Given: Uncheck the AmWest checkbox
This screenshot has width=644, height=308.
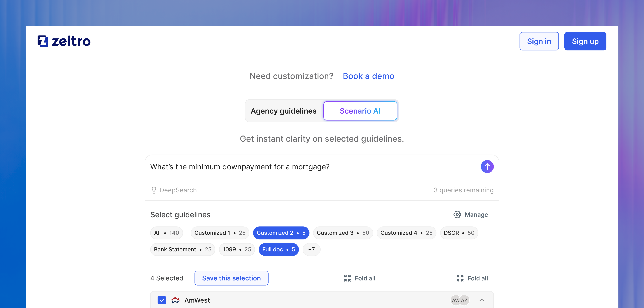Looking at the screenshot, I should [162, 300].
